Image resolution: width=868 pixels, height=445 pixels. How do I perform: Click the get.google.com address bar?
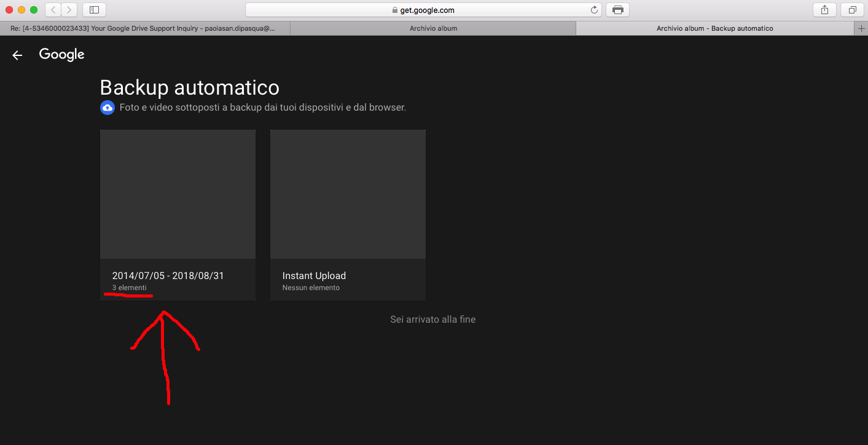tap(423, 10)
